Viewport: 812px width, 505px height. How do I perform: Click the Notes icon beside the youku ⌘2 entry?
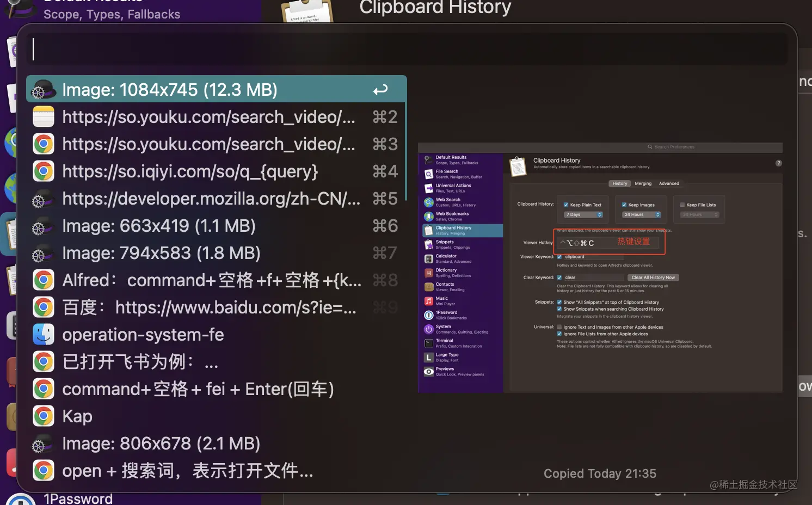[44, 117]
